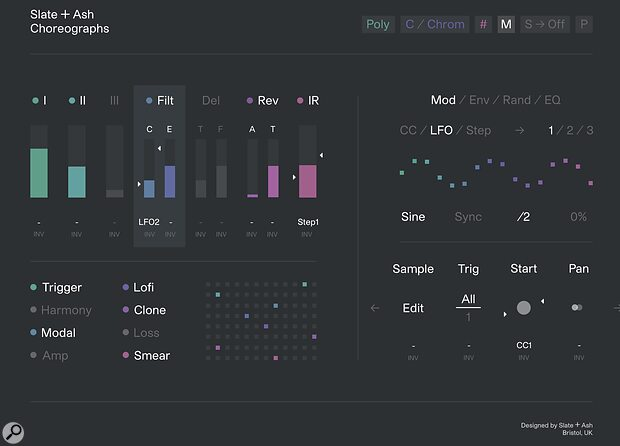Change the Sine waveform shape selector
The image size is (620, 446).
click(413, 216)
